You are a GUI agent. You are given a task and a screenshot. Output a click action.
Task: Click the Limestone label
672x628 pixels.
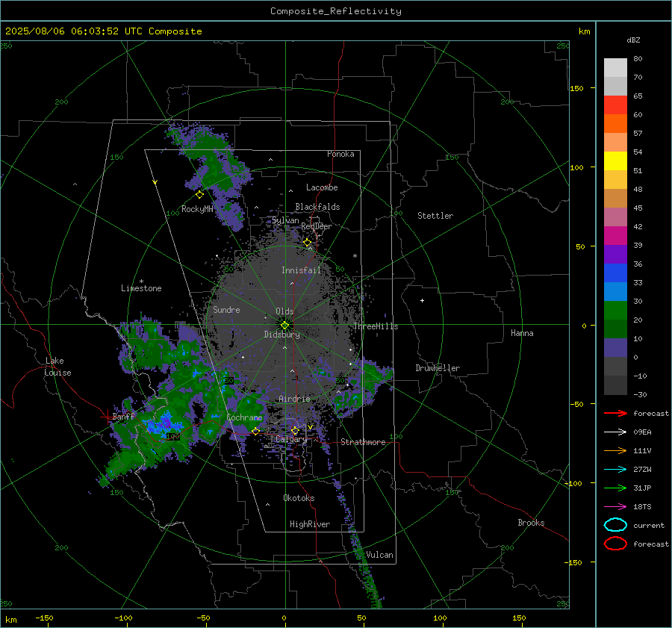(x=141, y=288)
